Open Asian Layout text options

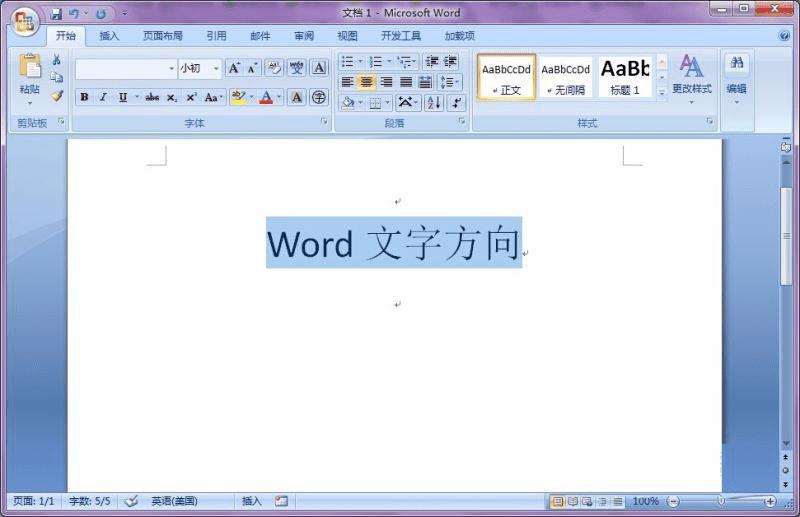pos(407,103)
